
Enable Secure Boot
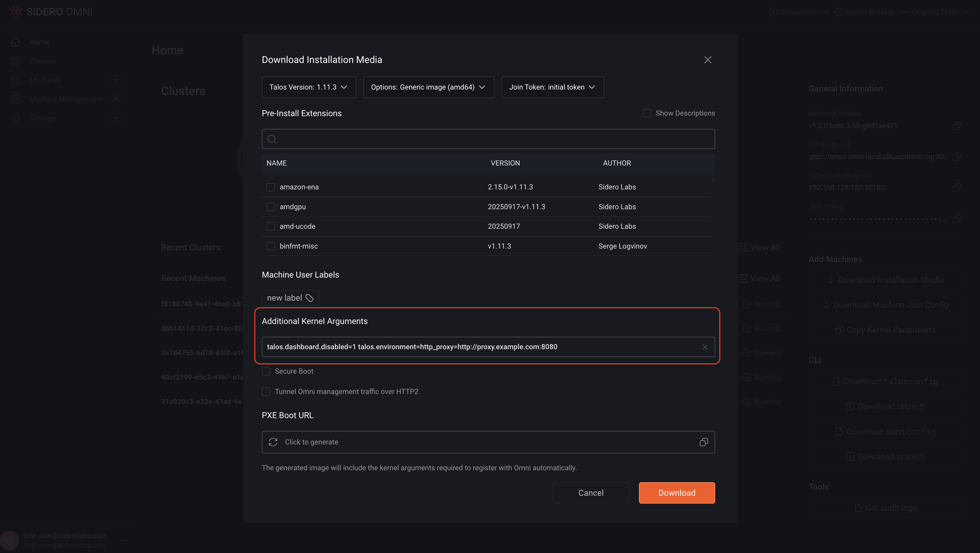[x=266, y=371]
